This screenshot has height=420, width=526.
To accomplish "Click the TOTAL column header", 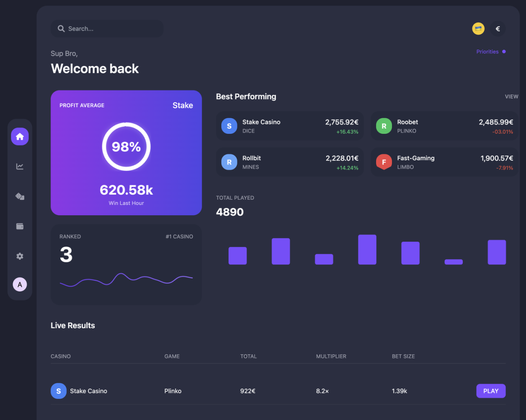I will click(x=248, y=356).
